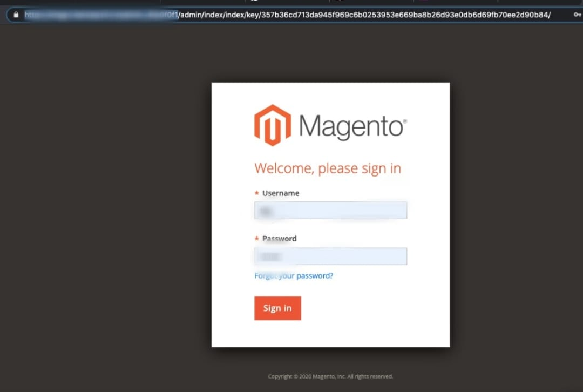Click the lock icon in address bar
Viewport: 583px width, 392px height.
[16, 15]
